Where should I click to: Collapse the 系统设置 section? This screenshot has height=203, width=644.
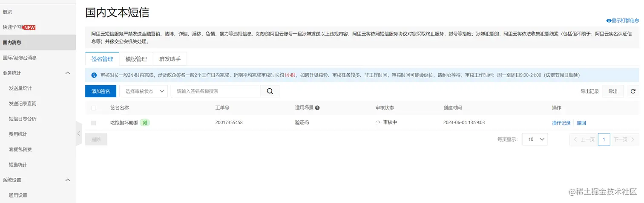(67, 180)
